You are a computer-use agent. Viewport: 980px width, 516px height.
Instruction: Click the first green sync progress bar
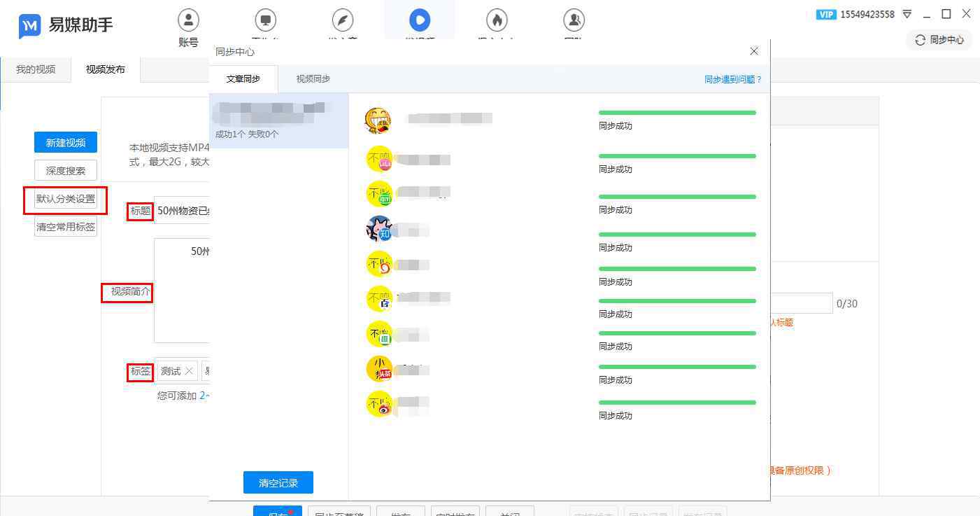click(x=676, y=113)
